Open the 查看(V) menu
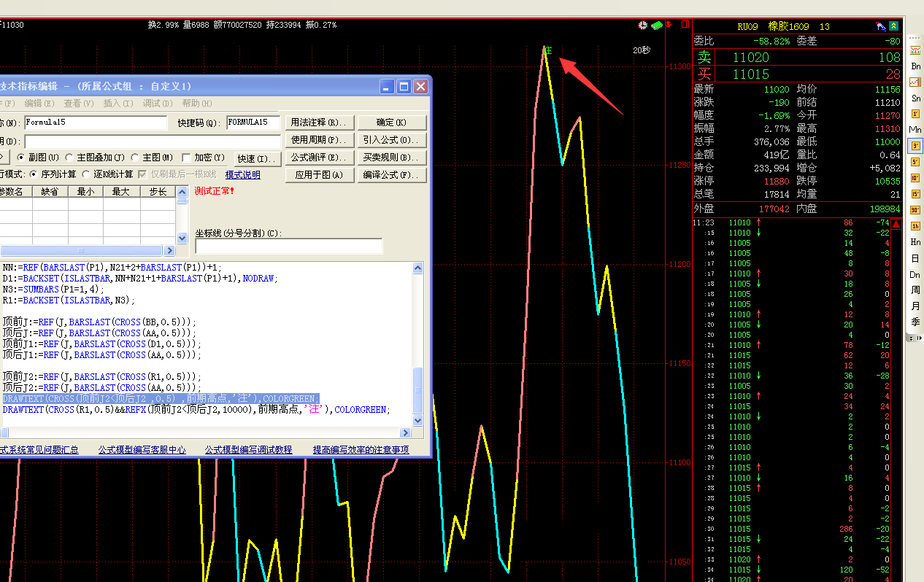This screenshot has width=924, height=582. (78, 104)
